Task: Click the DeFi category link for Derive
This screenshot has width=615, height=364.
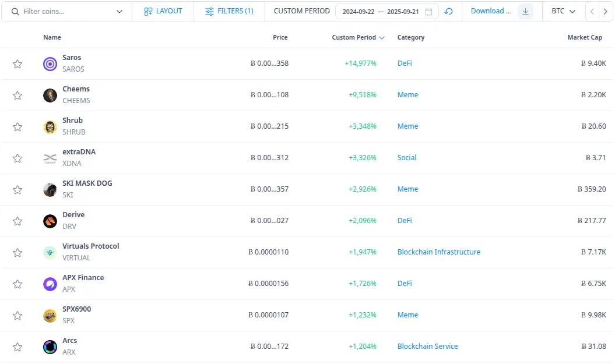Action: (x=404, y=221)
